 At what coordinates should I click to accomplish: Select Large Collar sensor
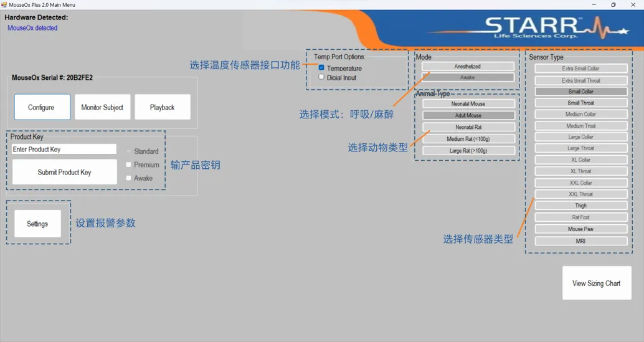coord(580,136)
